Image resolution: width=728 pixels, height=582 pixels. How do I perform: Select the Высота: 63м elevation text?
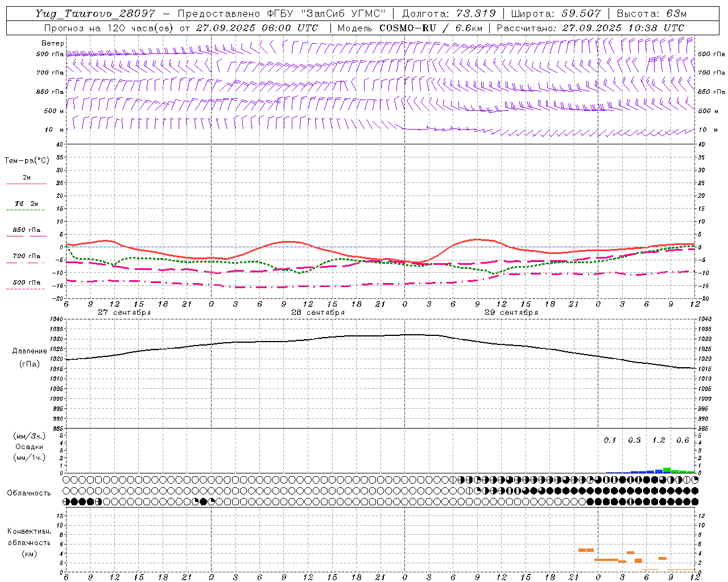tap(652, 14)
